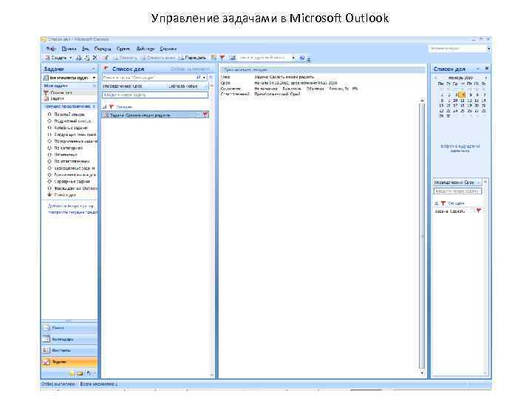
Task: Select the Задача task row in list
Action: [155, 115]
